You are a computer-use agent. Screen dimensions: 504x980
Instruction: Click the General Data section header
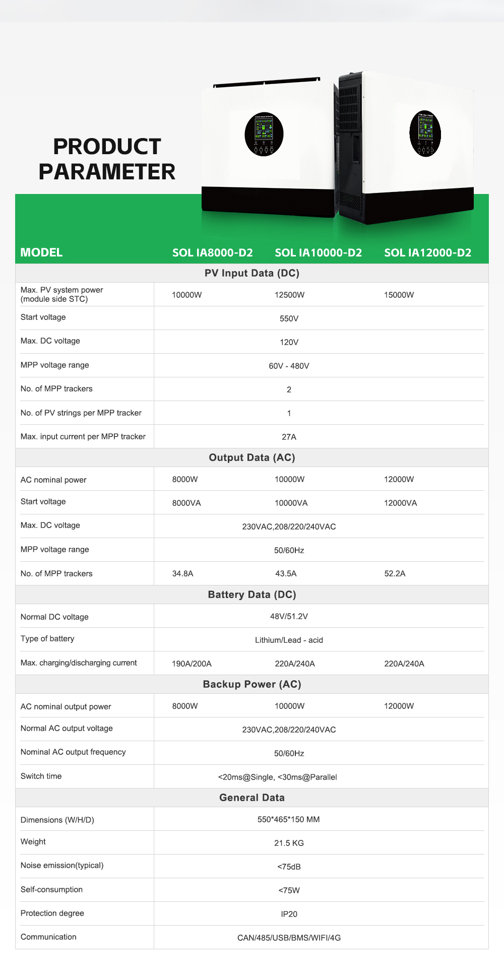tap(252, 798)
